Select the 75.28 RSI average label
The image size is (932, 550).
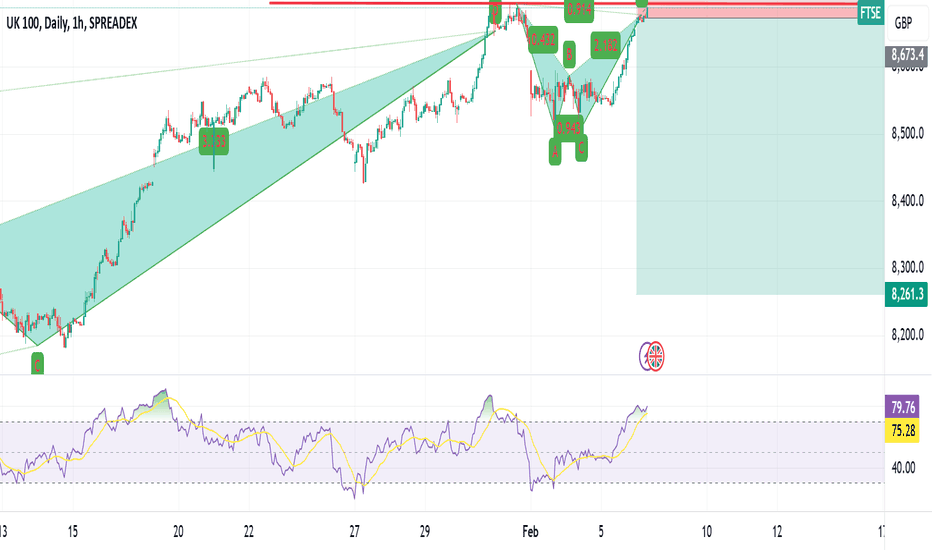coord(902,430)
